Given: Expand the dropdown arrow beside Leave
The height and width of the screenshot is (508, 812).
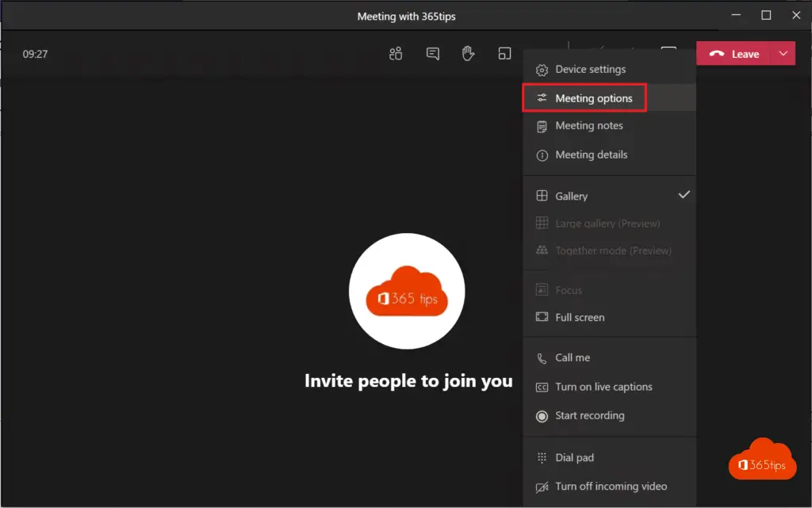Looking at the screenshot, I should (783, 54).
